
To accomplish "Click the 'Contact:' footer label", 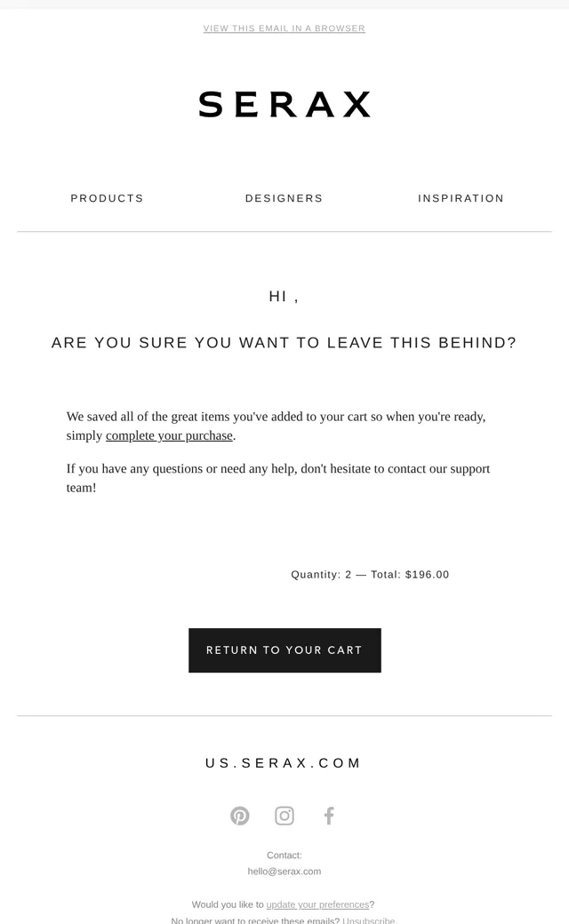I will point(284,855).
